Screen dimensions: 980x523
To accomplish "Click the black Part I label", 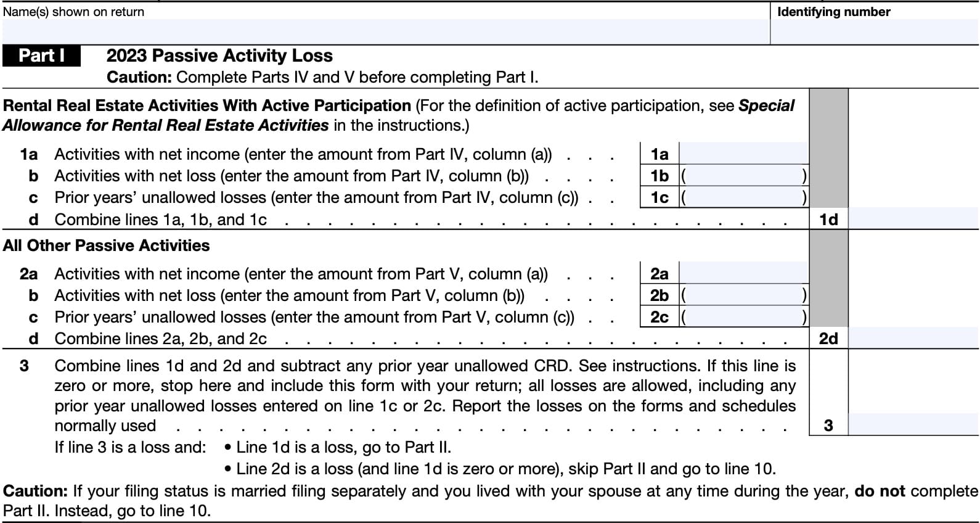I will click(x=42, y=56).
